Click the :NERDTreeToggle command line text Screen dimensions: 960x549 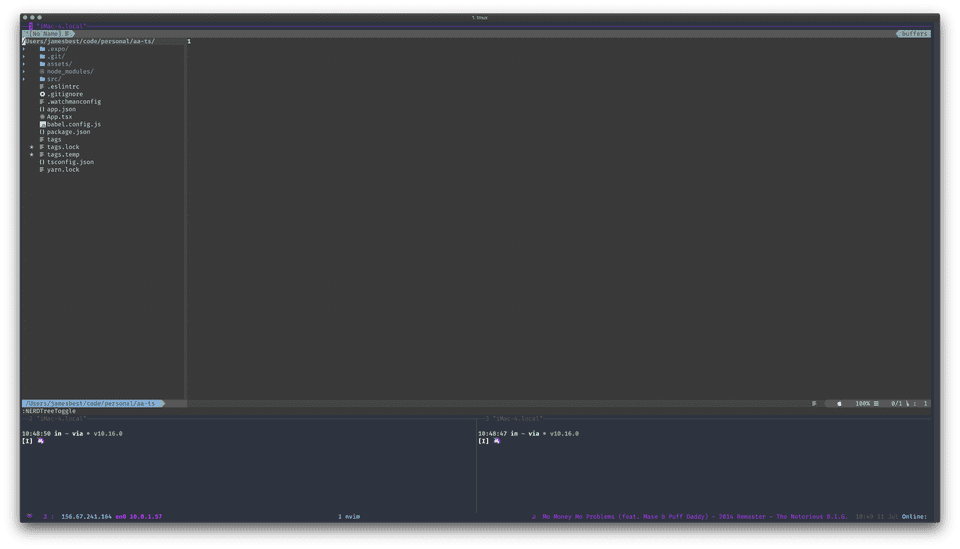coord(49,411)
